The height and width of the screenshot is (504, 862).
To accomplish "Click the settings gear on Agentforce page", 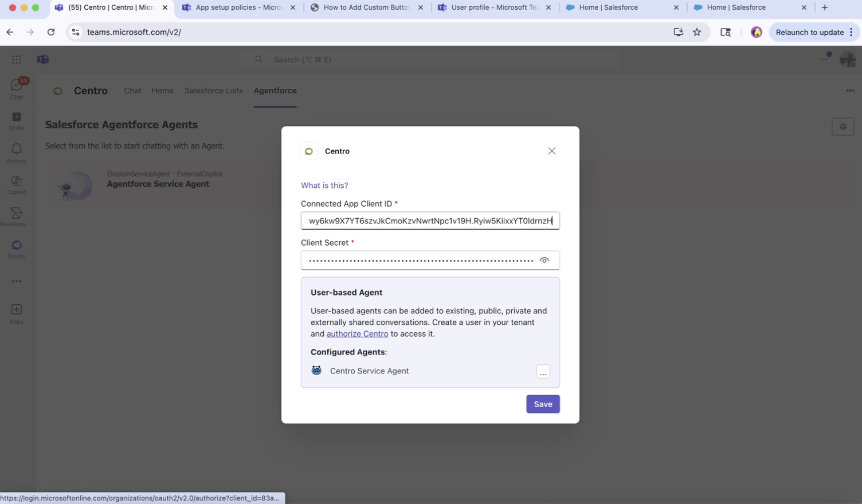I will coord(843,127).
